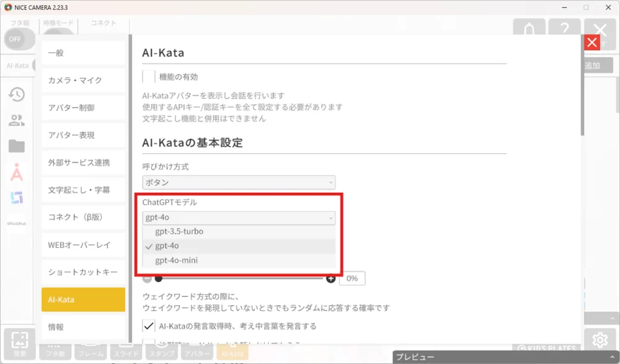620x364 pixels.
Task: Click the slider's black handle
Action: (x=159, y=279)
